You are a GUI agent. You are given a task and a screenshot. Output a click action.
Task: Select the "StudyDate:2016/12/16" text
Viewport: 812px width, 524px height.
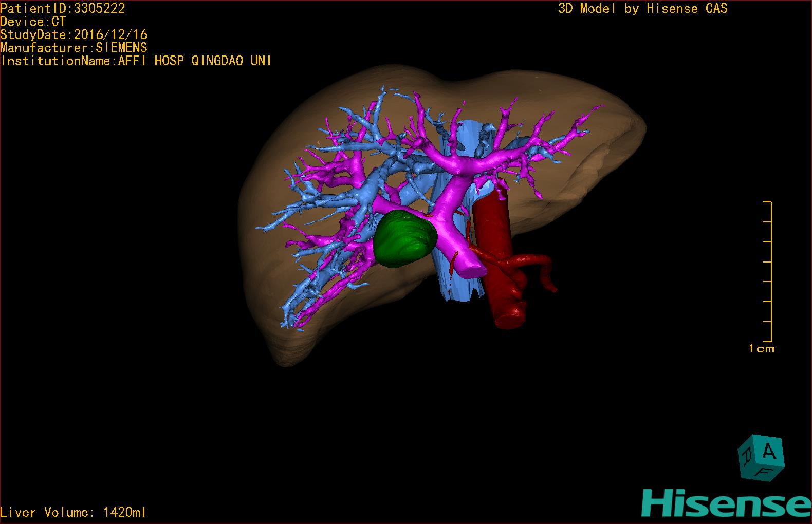[74, 34]
